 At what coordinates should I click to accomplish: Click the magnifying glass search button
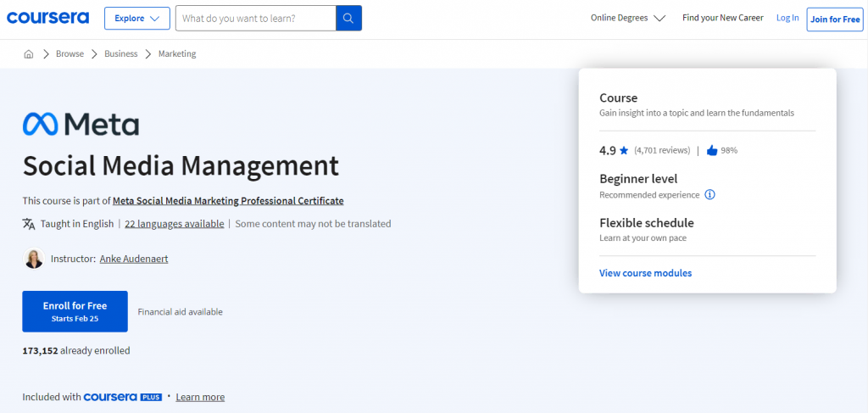coord(348,18)
